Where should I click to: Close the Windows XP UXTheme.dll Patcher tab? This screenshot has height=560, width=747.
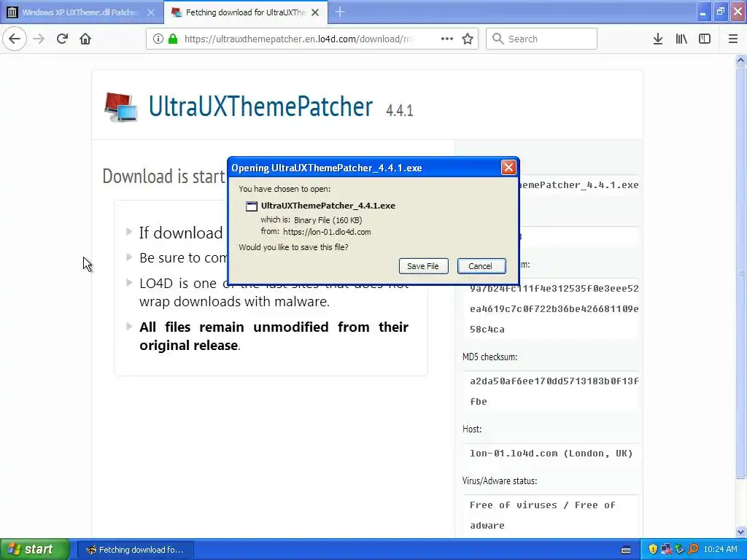click(150, 12)
